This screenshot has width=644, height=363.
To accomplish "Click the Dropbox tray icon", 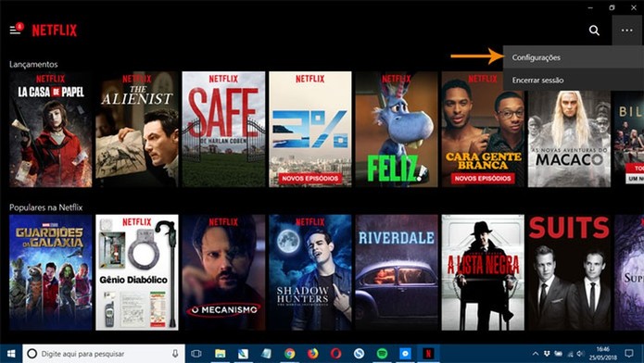I will [547, 354].
